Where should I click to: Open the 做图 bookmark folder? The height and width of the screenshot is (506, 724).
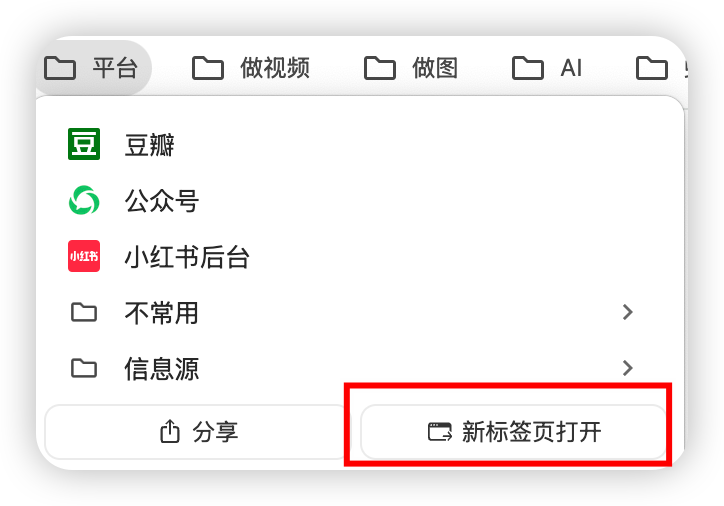click(x=411, y=68)
